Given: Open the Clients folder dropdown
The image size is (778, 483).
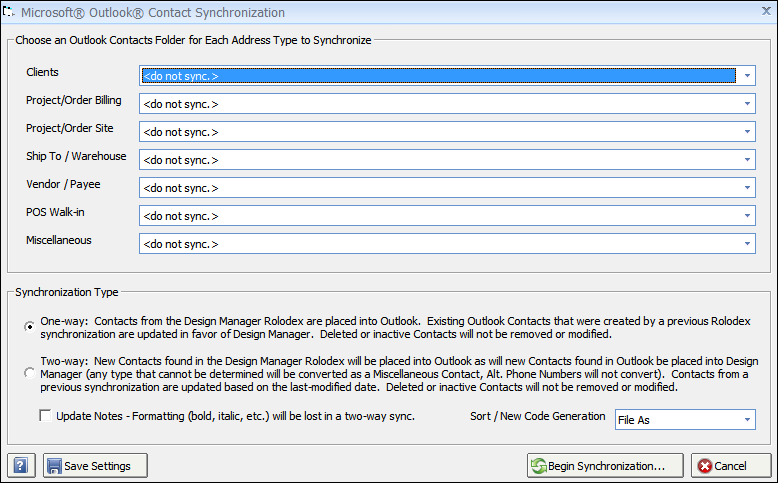Looking at the screenshot, I should (x=447, y=75).
